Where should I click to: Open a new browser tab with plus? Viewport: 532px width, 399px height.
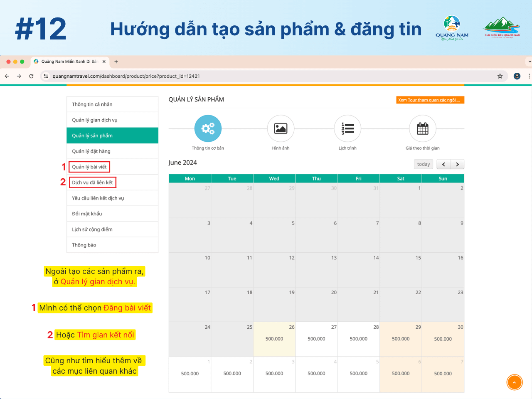[x=116, y=62]
